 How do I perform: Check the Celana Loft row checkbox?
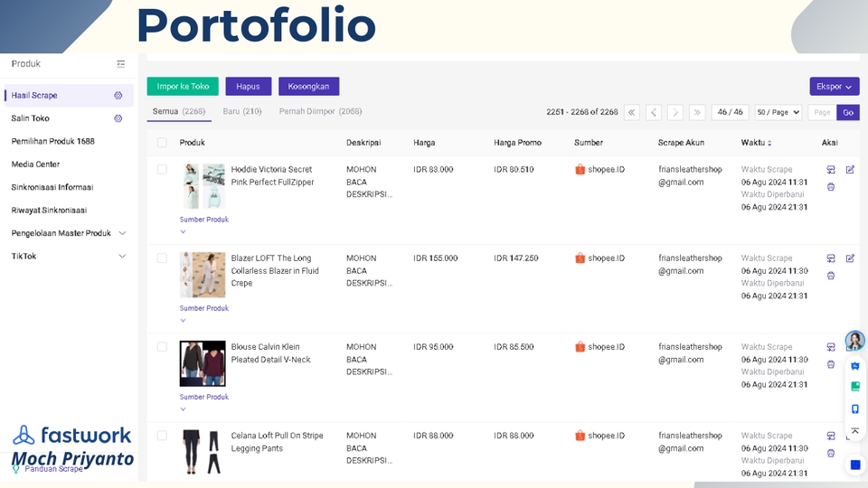coord(162,436)
